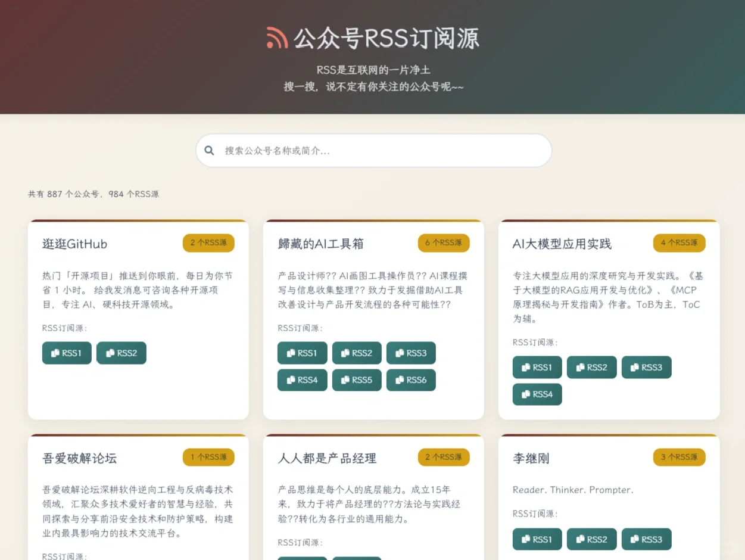Select the AI大模型应用实践 card title
The height and width of the screenshot is (560, 745).
point(562,244)
